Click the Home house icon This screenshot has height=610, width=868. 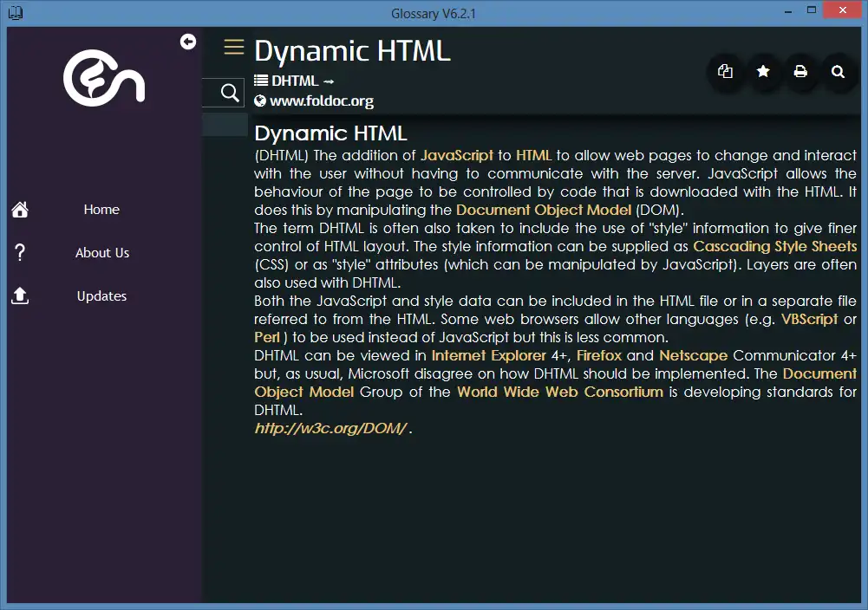pos(20,210)
